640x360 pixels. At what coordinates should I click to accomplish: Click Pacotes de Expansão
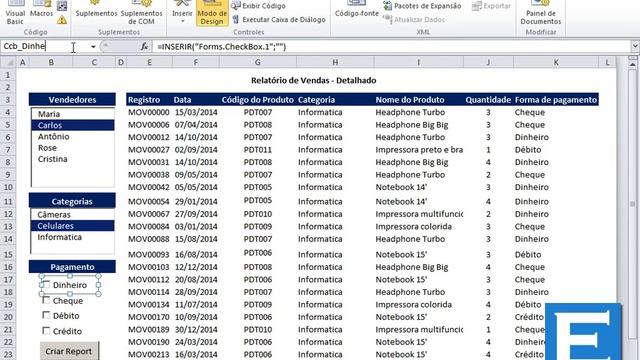pos(422,6)
